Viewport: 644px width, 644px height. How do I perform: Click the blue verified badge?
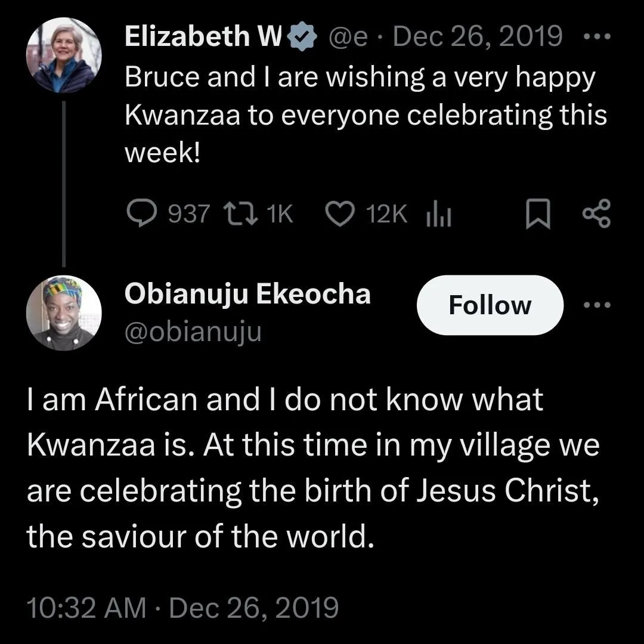coord(302,38)
